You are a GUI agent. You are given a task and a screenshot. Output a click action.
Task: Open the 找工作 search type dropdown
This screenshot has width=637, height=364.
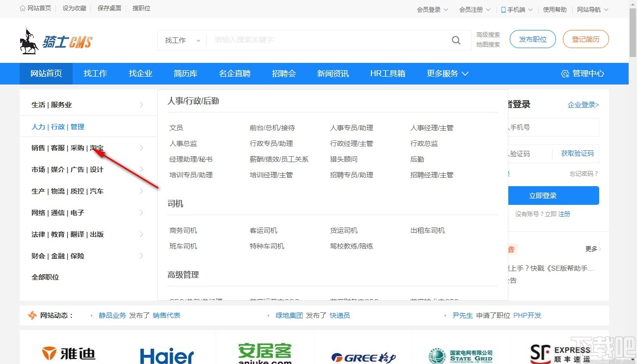click(182, 40)
